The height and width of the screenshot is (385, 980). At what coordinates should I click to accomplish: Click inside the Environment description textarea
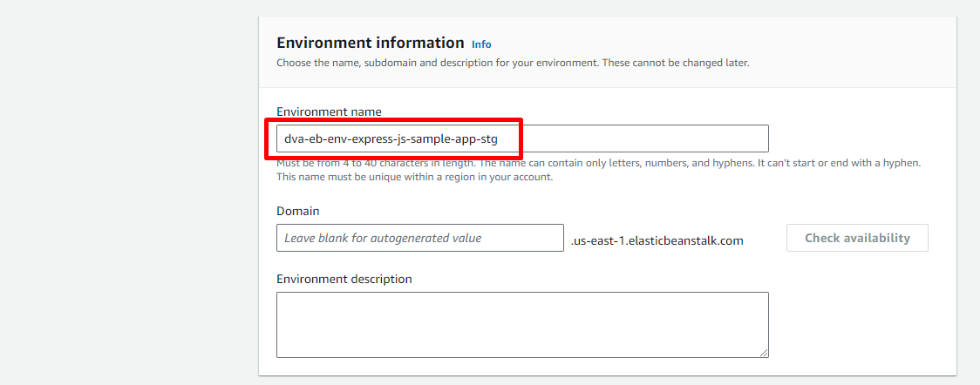(521, 324)
